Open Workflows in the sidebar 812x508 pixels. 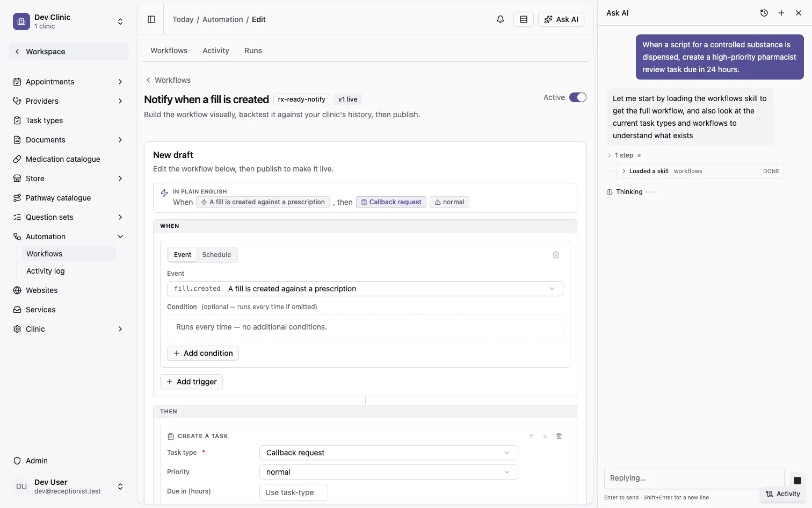(x=69, y=254)
